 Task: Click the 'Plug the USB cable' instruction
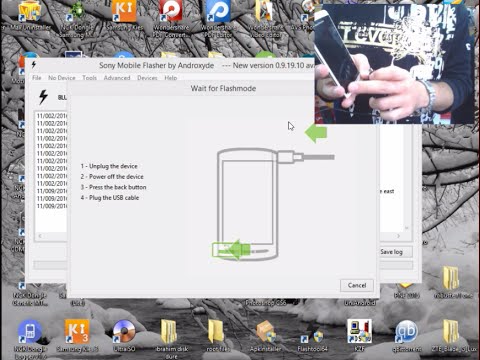pos(110,198)
